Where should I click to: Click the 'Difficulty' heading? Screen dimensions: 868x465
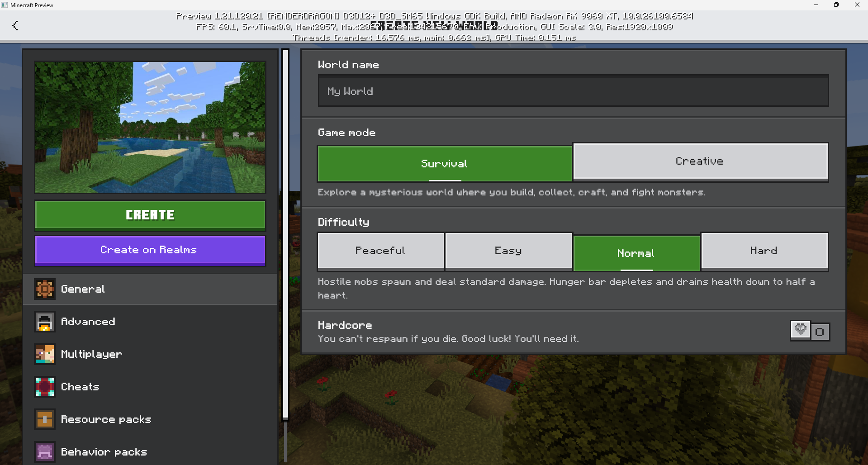pos(344,222)
